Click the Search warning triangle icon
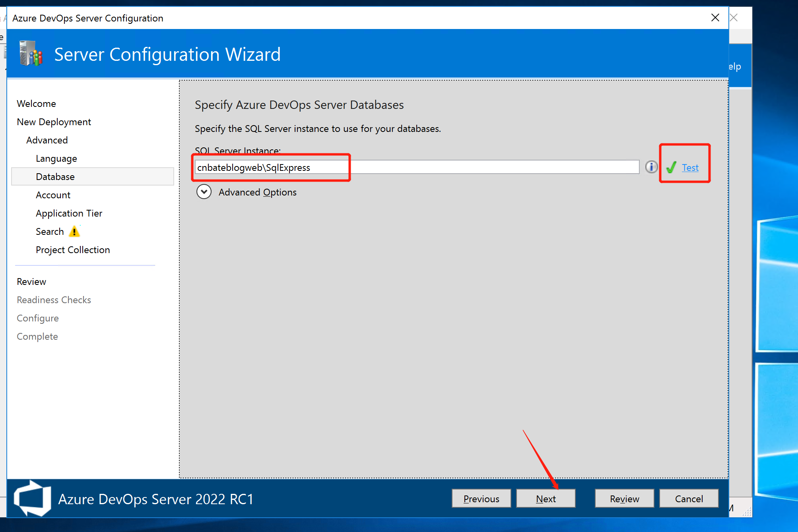 pos(74,232)
